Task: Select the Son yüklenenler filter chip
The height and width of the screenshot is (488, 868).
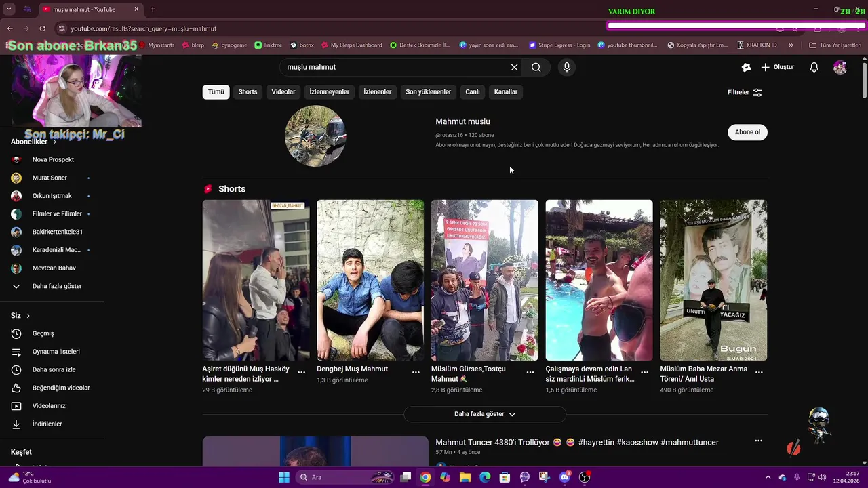Action: point(429,92)
